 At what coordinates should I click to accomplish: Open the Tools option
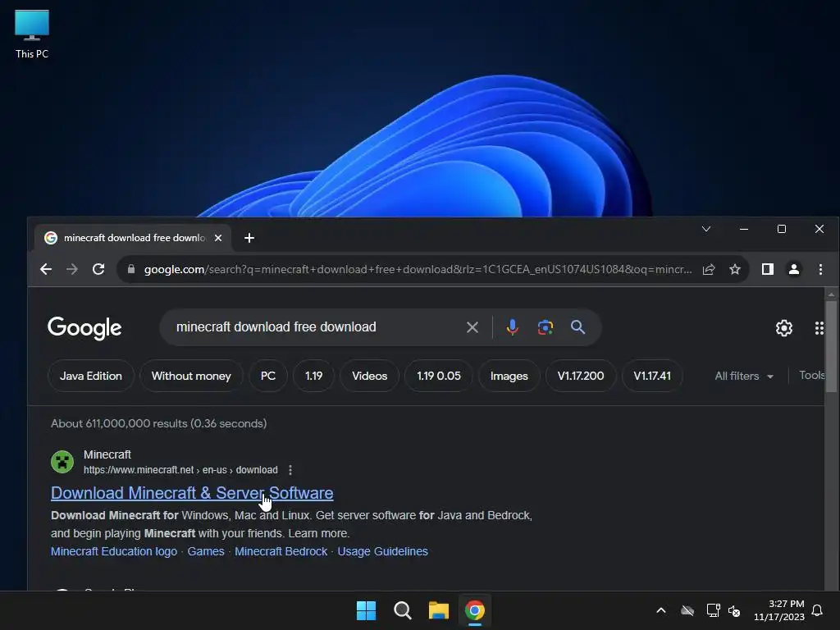(811, 376)
